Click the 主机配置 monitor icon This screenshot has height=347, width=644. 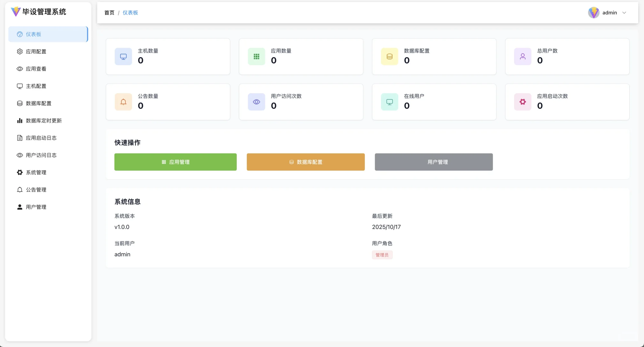point(20,86)
